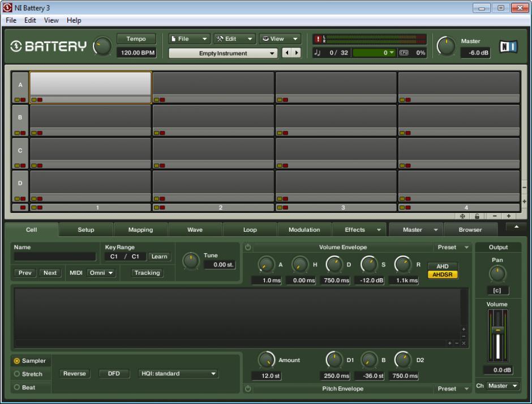532x404 pixels.
Task: Load the next instrument with the right arrow
Action: point(297,53)
